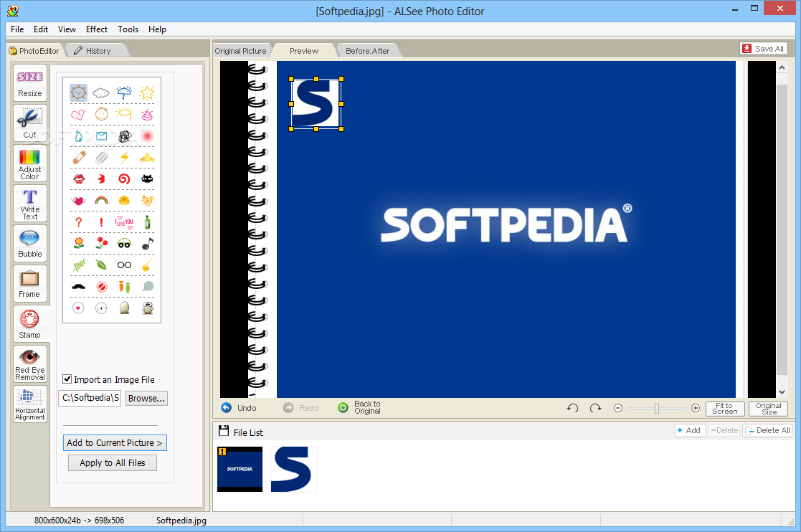Pick the music note stamp

(x=147, y=244)
